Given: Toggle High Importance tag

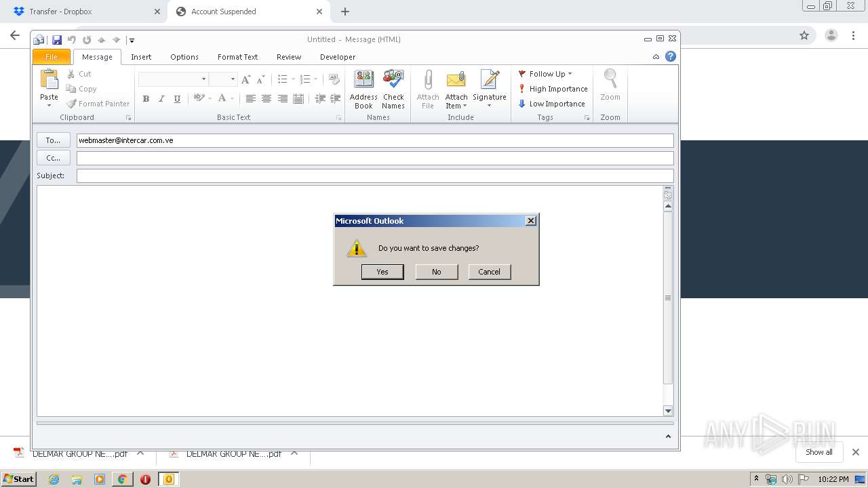Looking at the screenshot, I should click(553, 89).
